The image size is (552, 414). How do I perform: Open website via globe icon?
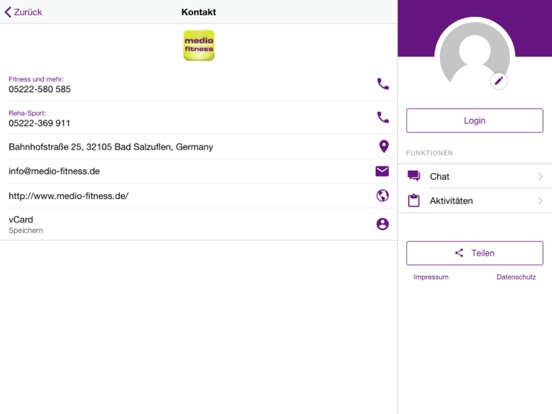coord(382,195)
